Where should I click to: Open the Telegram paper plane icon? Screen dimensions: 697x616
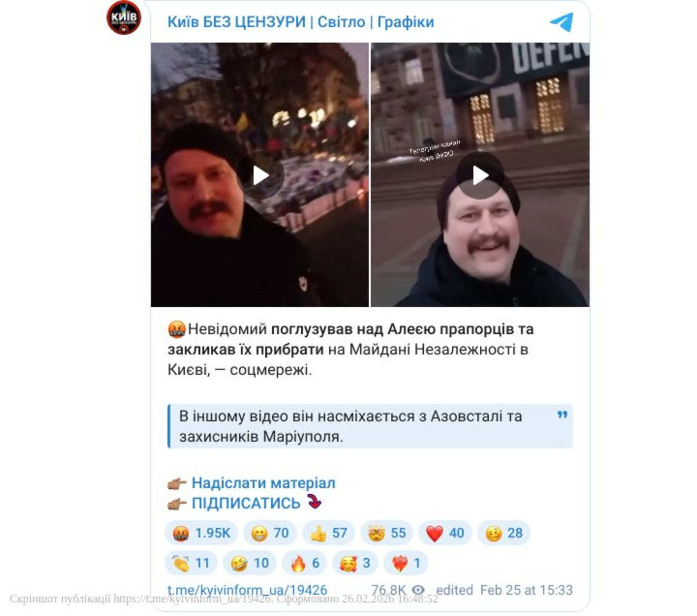coord(562,22)
